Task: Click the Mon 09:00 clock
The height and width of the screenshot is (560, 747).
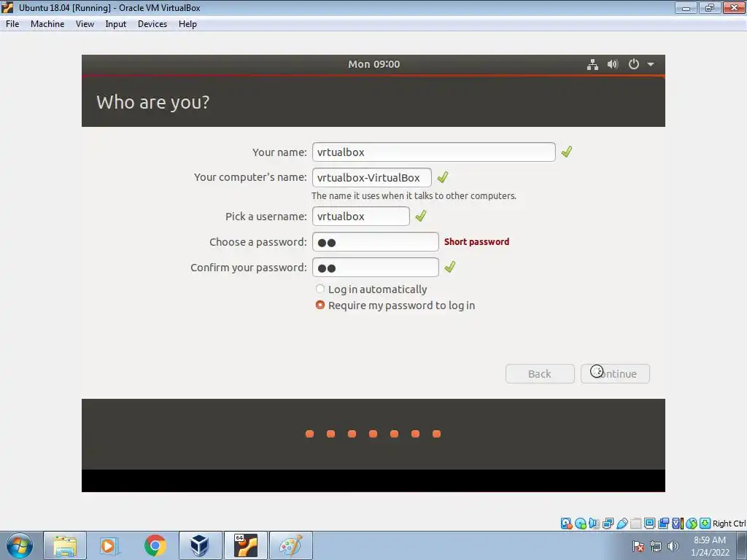Action: point(374,64)
